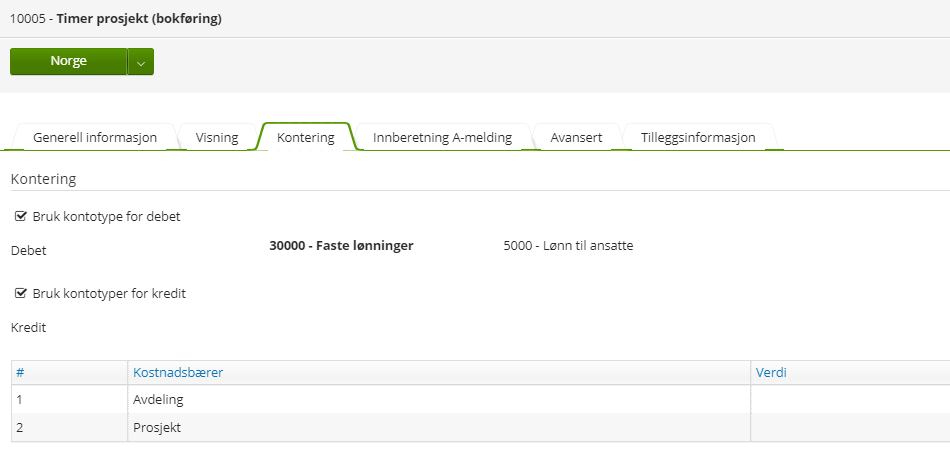950x451 pixels.
Task: Click the 5000 - Lønn til ansatte account
Action: pyautogui.click(x=568, y=246)
